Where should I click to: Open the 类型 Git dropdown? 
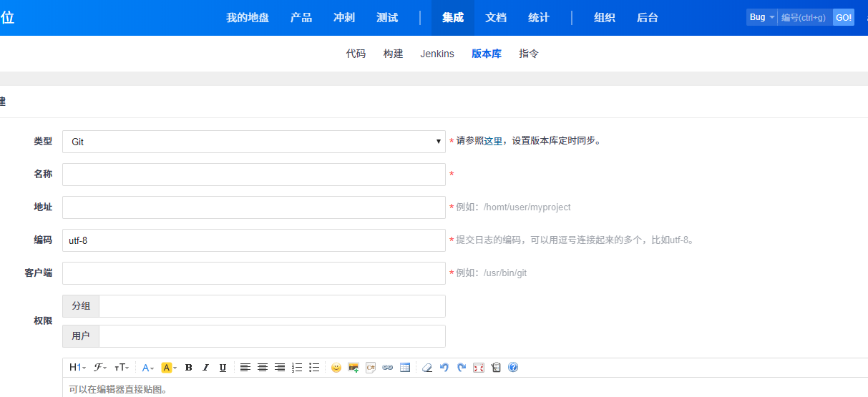(x=253, y=142)
